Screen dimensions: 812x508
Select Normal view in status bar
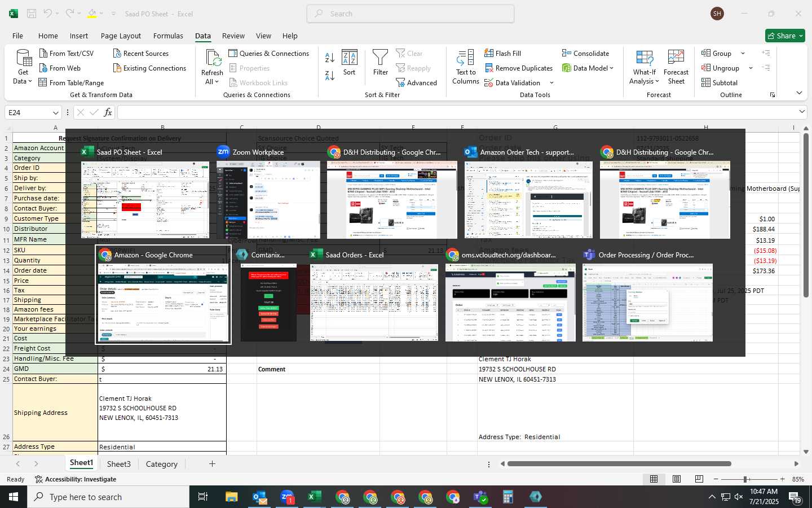click(x=654, y=479)
